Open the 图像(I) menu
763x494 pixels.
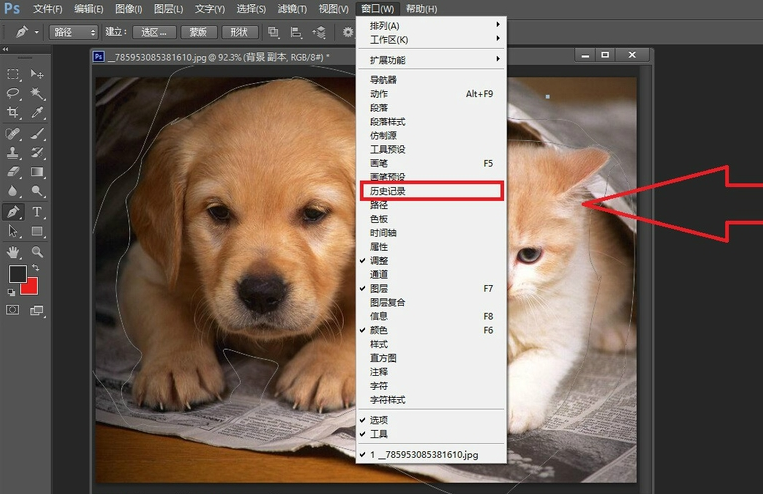click(128, 9)
